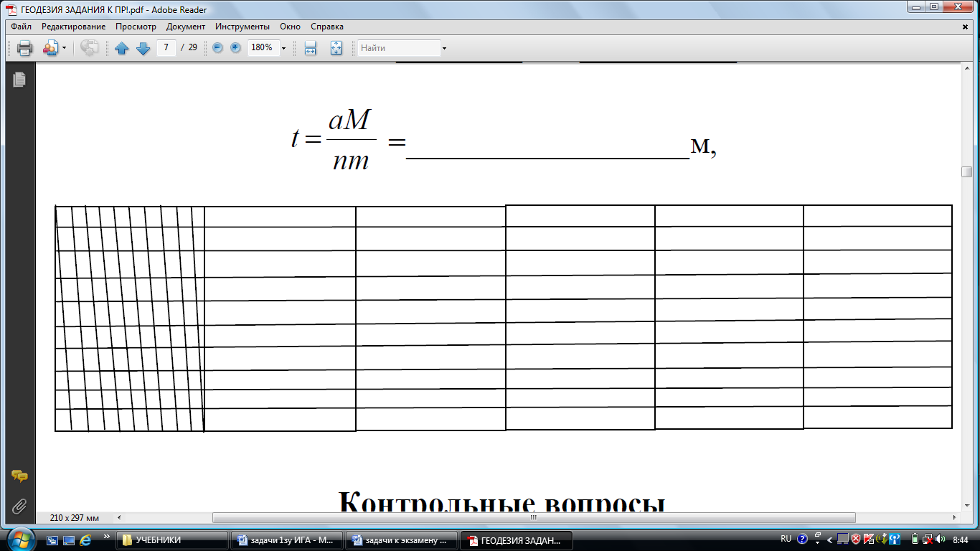Show hidden tray icons chevron
This screenshot has height=551, width=980.
pyautogui.click(x=830, y=540)
